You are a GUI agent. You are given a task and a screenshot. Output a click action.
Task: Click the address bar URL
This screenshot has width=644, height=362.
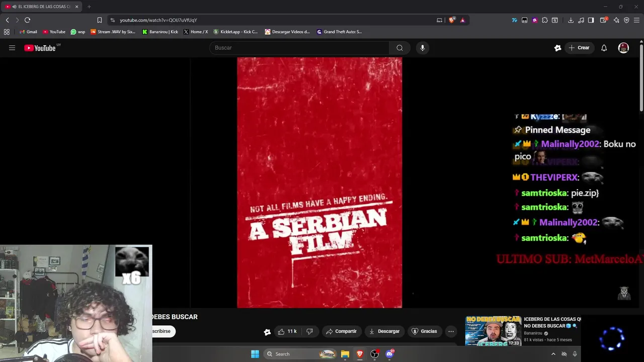[158, 20]
